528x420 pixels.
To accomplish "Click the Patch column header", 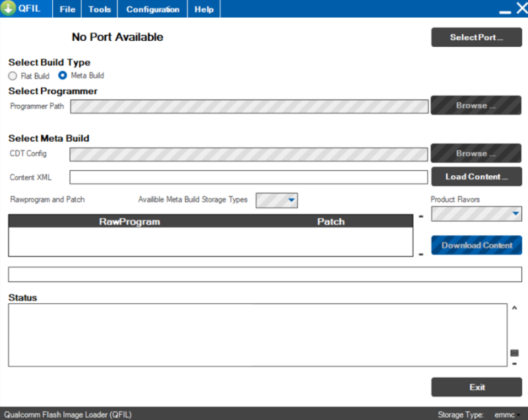I will 331,222.
